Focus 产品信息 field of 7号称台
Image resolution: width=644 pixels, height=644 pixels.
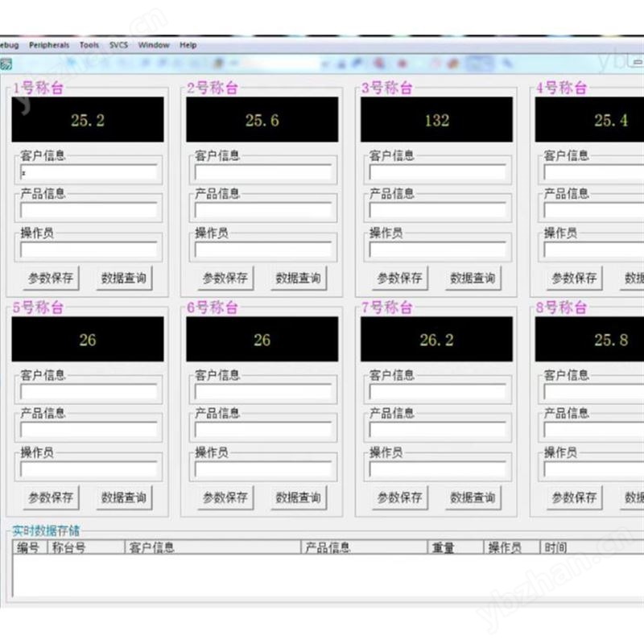pos(438,430)
